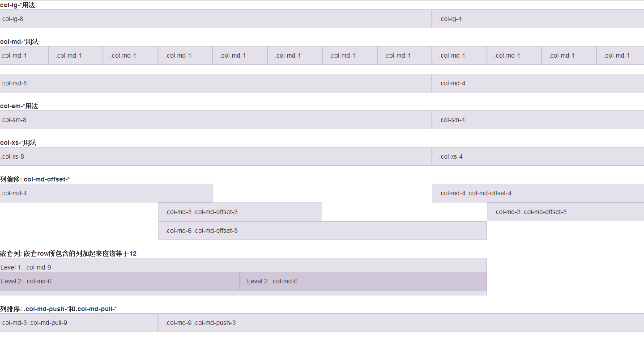Click the .col-md-9 .col-md-push-3 column
This screenshot has height=341, width=644.
(x=401, y=323)
